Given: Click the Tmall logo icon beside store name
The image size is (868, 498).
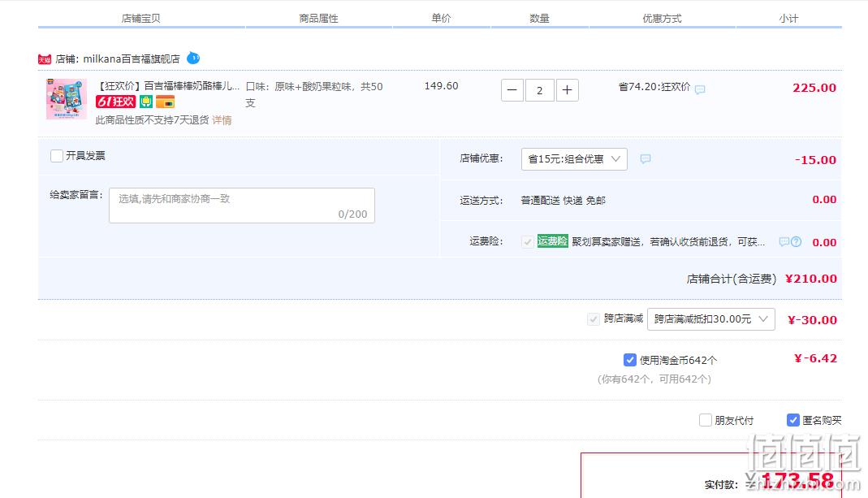Looking at the screenshot, I should [x=45, y=59].
